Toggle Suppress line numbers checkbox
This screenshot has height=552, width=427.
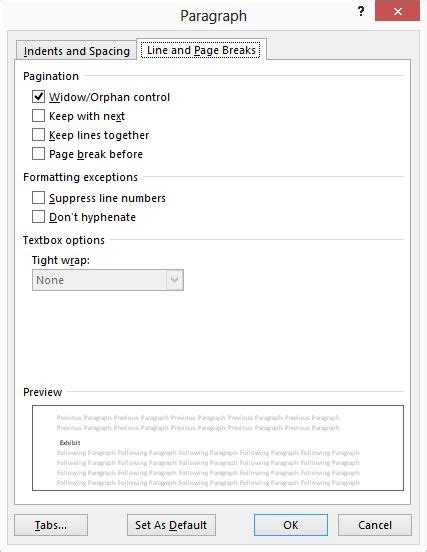(x=38, y=197)
